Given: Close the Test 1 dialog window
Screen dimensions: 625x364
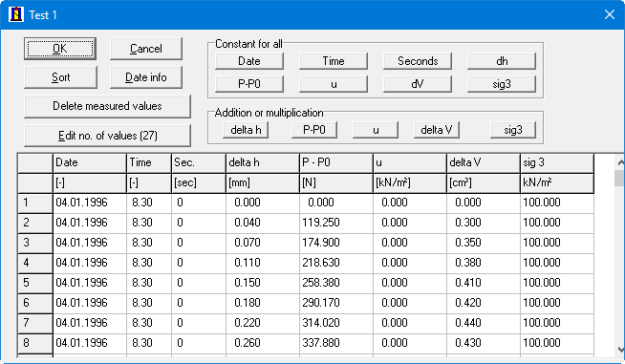Looking at the screenshot, I should tap(610, 14).
